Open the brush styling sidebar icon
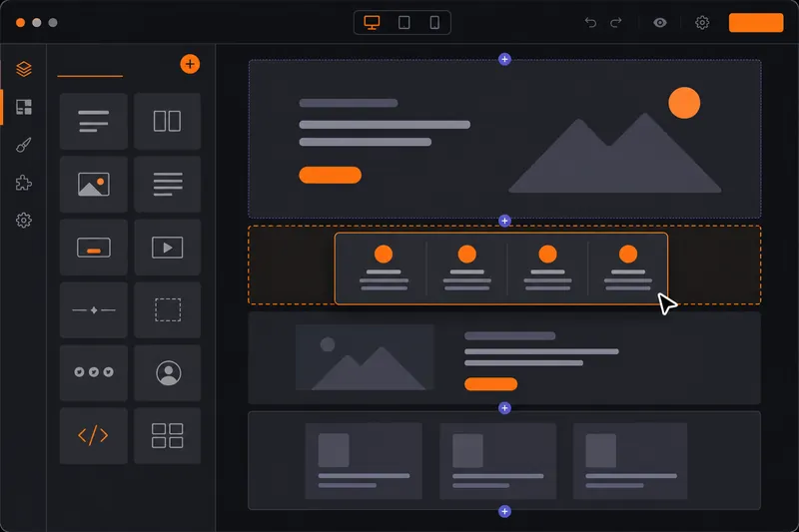This screenshot has width=799, height=532. pos(24,145)
